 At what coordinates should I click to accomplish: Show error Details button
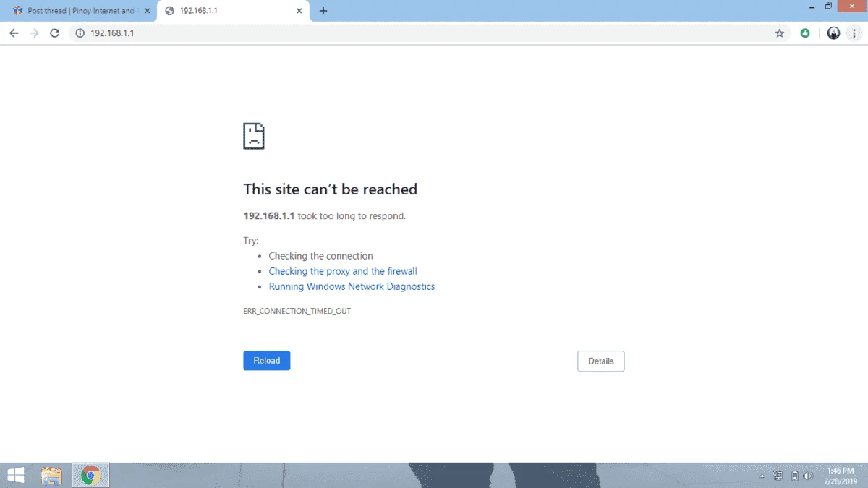pyautogui.click(x=600, y=361)
